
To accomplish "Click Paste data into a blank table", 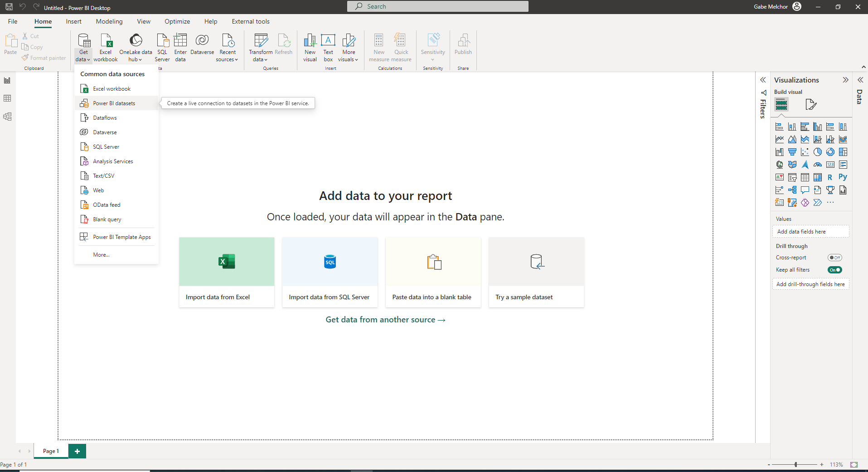I will [x=433, y=272].
